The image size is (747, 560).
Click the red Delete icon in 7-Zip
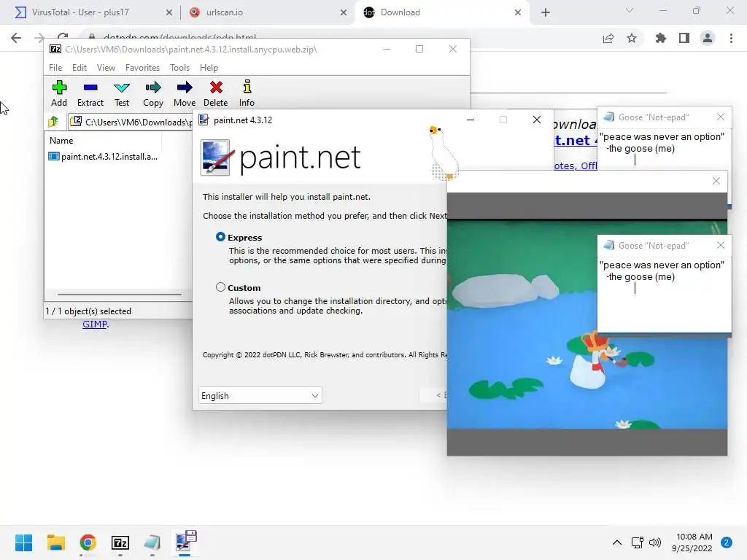tap(216, 93)
